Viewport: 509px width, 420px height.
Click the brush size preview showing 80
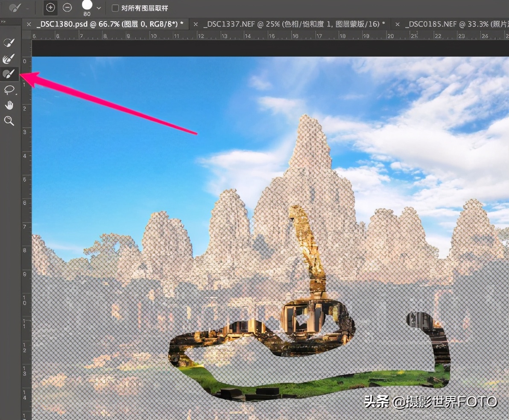(87, 8)
